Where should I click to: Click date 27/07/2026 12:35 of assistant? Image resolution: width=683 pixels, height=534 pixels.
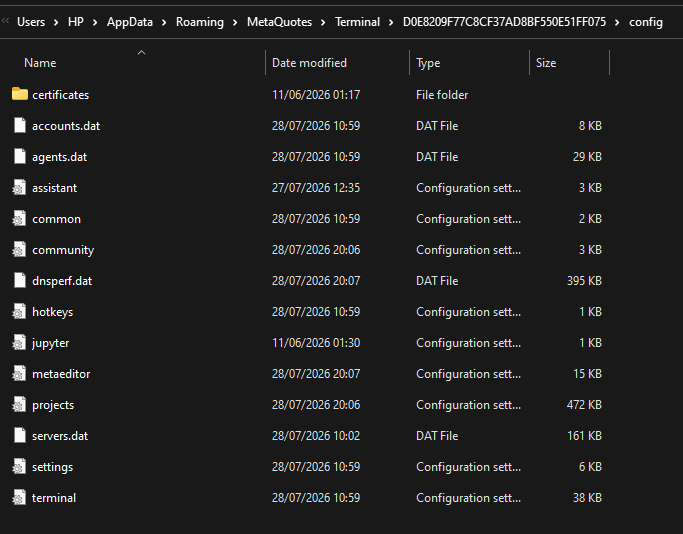pyautogui.click(x=316, y=187)
